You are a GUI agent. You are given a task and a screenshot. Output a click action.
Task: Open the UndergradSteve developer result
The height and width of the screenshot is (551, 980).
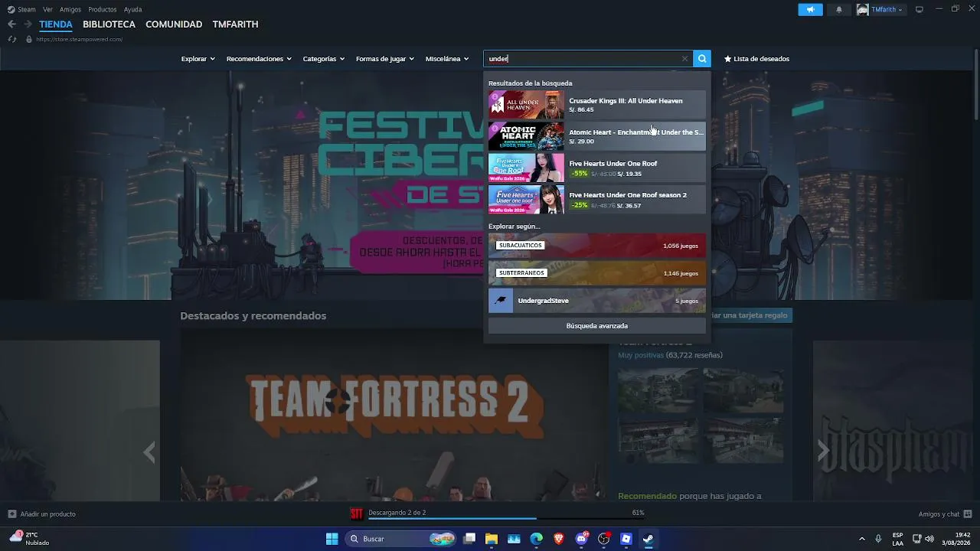[597, 301]
